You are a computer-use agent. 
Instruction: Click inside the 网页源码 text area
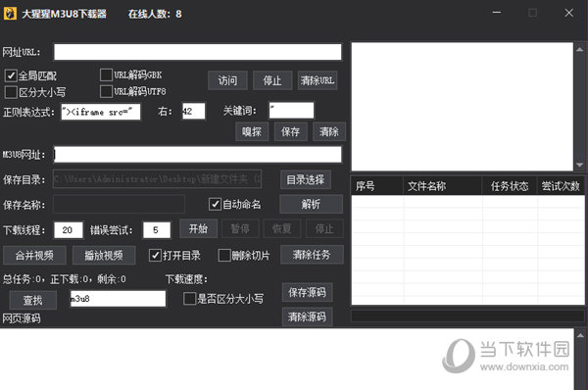[286, 360]
